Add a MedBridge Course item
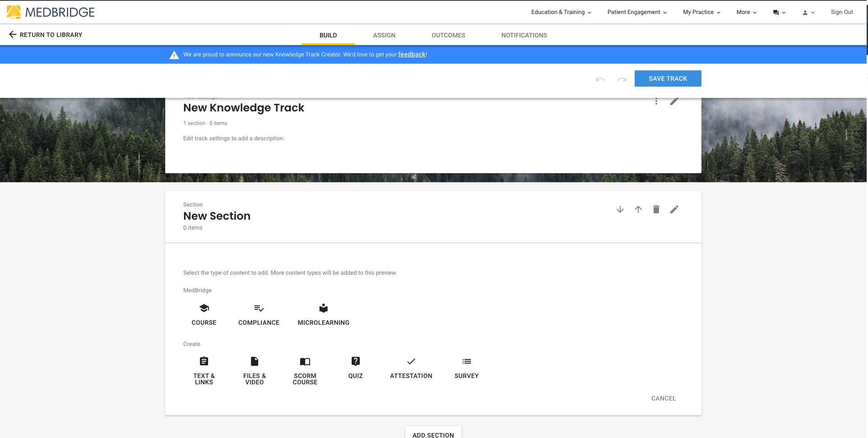Image resolution: width=868 pixels, height=438 pixels. click(204, 314)
